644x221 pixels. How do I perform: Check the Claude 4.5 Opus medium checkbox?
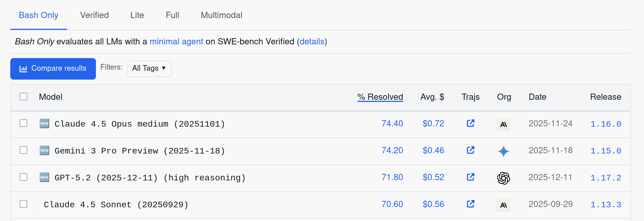pos(23,123)
